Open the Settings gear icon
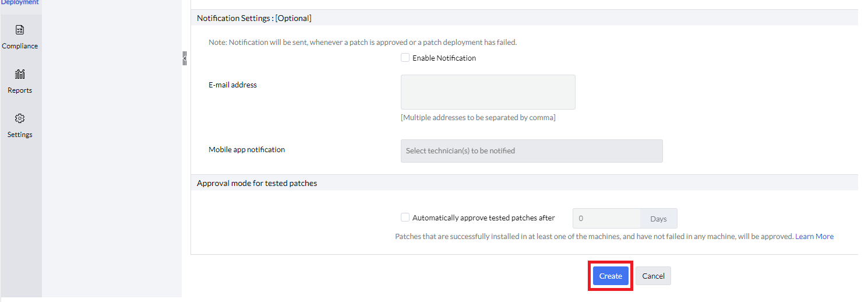 20,118
